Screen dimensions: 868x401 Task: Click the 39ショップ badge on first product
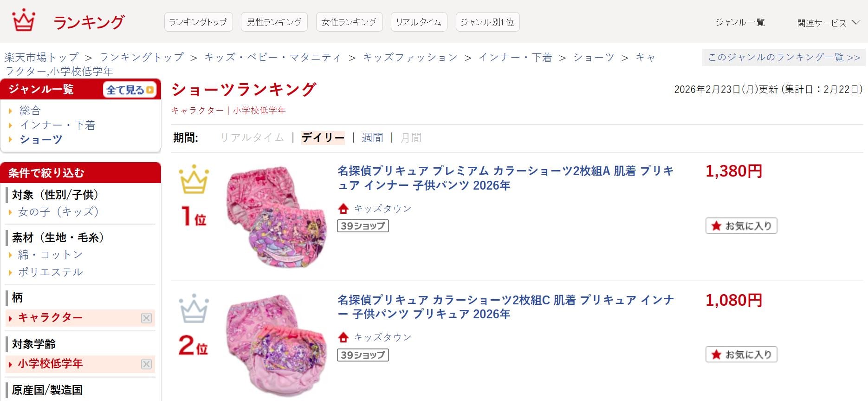(363, 226)
